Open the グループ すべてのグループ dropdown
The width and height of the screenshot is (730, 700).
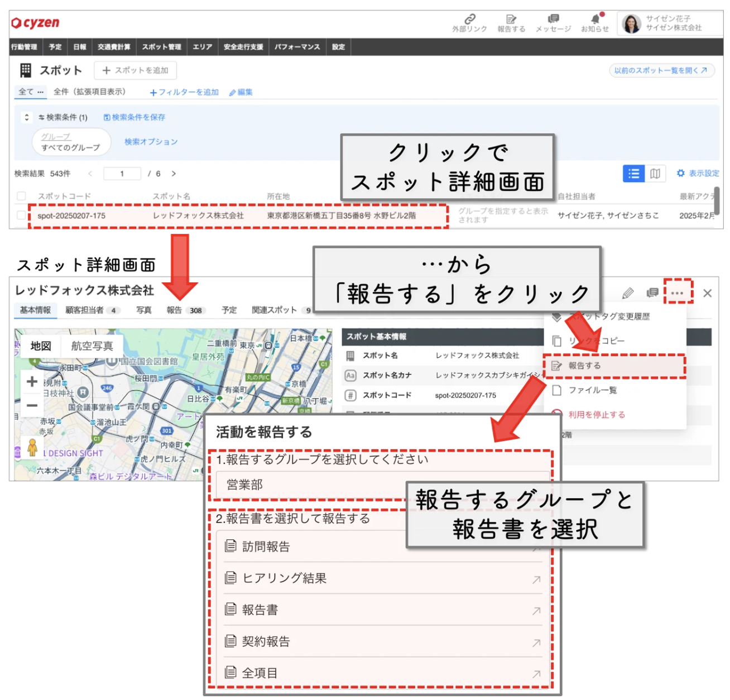(70, 142)
